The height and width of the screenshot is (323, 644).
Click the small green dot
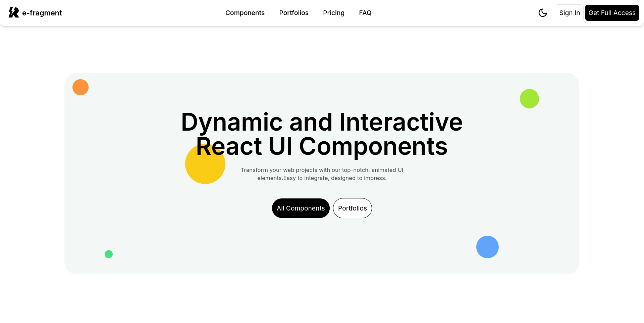(109, 254)
